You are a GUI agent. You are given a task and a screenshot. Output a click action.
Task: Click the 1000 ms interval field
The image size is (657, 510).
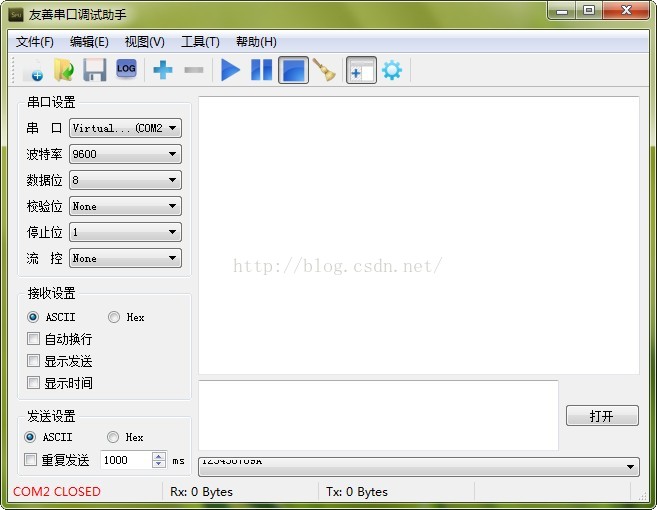click(126, 460)
